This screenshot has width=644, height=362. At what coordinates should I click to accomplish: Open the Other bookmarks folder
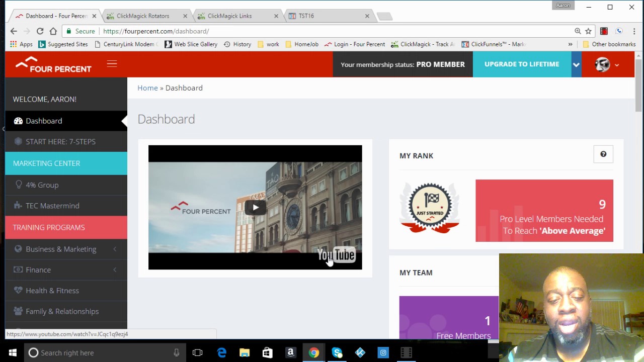coord(609,44)
